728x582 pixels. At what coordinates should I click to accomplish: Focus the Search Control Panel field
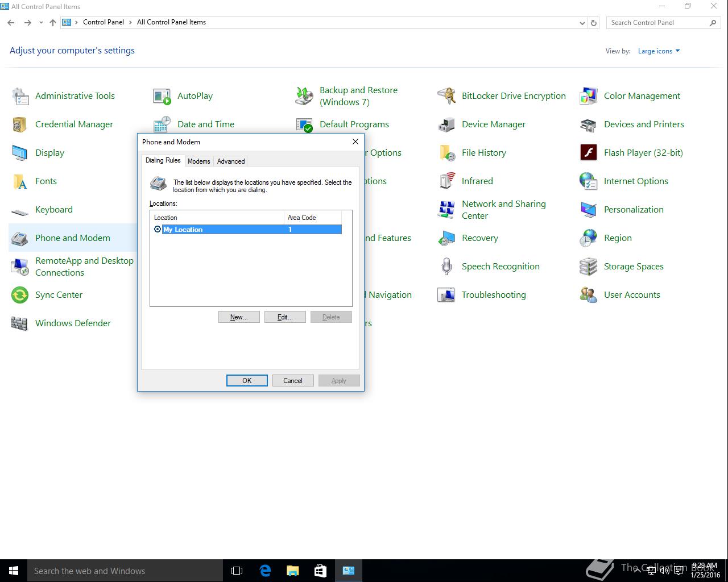[658, 23]
